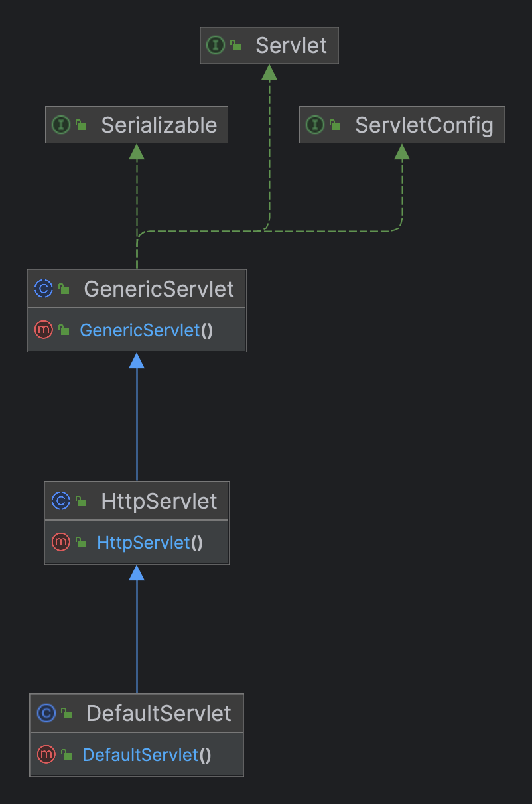Click the green public lock icon beside Servlet
The image size is (532, 804).
point(235,46)
